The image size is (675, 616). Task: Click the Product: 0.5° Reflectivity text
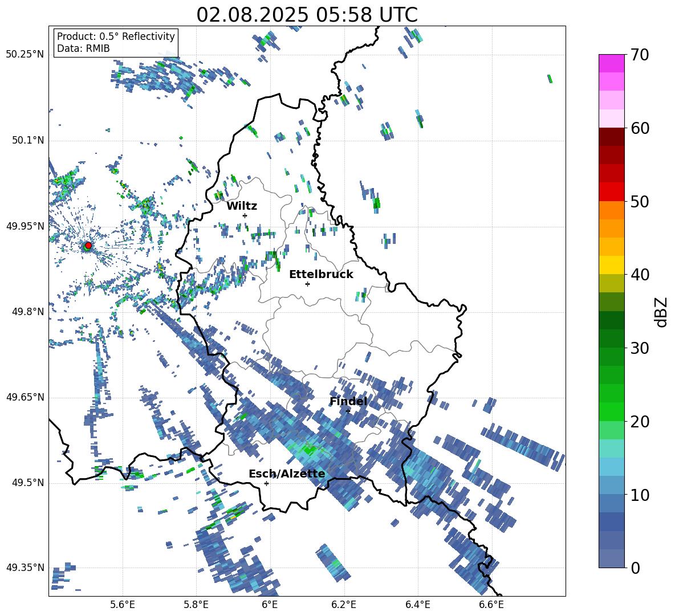tap(116, 36)
